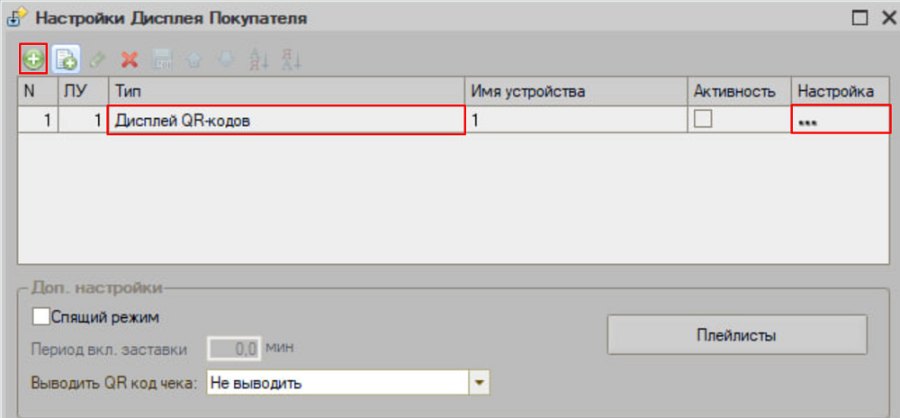The width and height of the screenshot is (900, 418).
Task: Select the ЛУ cell in row 1
Action: pos(83,120)
